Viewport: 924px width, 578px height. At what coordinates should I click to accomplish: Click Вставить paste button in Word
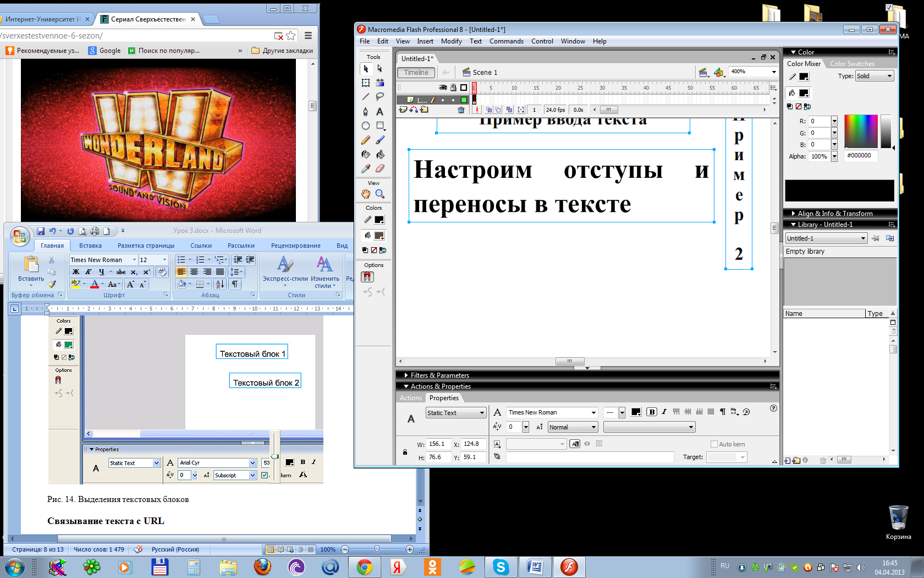(x=31, y=271)
